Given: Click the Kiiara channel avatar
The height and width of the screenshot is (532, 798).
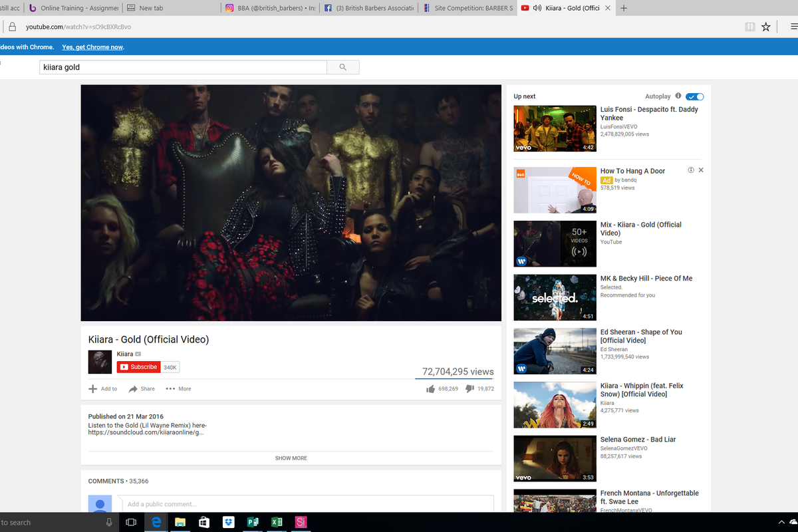Looking at the screenshot, I should (x=100, y=362).
